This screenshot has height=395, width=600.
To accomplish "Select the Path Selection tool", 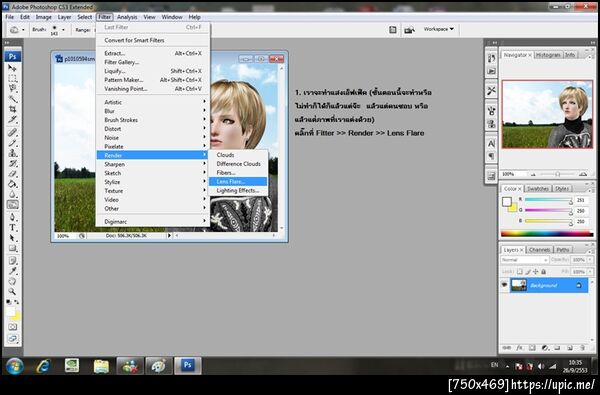I will click(12, 238).
